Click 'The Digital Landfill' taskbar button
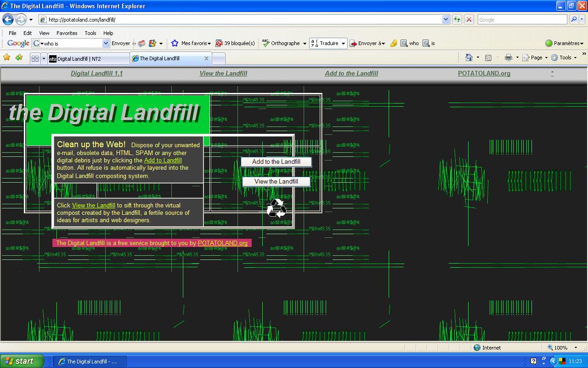This screenshot has width=588, height=368. (90, 362)
